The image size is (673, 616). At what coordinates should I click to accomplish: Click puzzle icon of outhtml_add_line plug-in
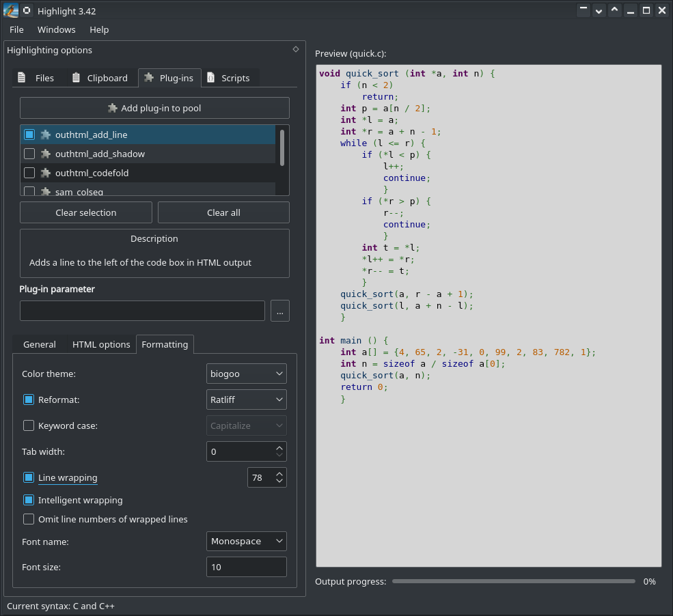click(46, 135)
